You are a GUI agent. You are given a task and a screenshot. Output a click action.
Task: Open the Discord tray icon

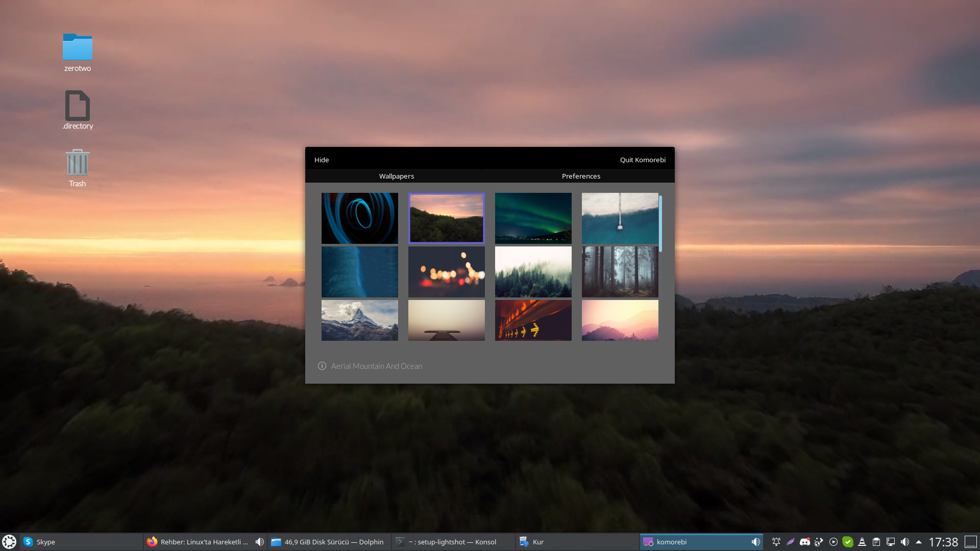tap(805, 542)
